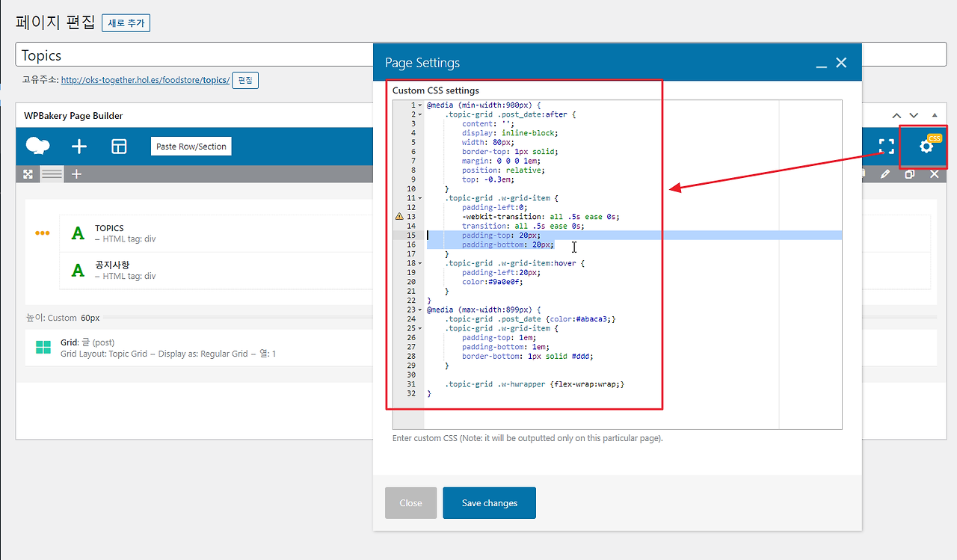Click the line 24 .post_date color code
This screenshot has height=560, width=957.
pos(529,319)
